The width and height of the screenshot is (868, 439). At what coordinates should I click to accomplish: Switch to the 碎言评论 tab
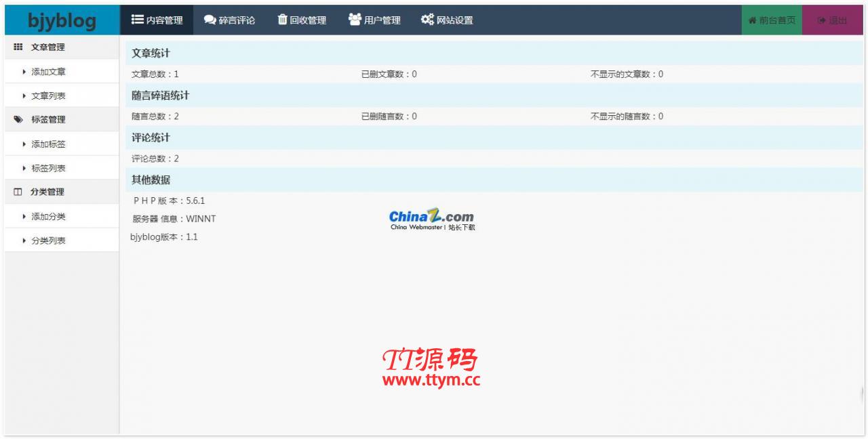coord(230,20)
